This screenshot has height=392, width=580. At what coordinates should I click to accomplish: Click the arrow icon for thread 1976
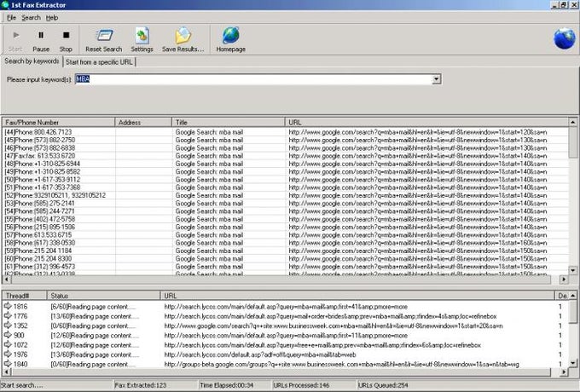click(8, 354)
